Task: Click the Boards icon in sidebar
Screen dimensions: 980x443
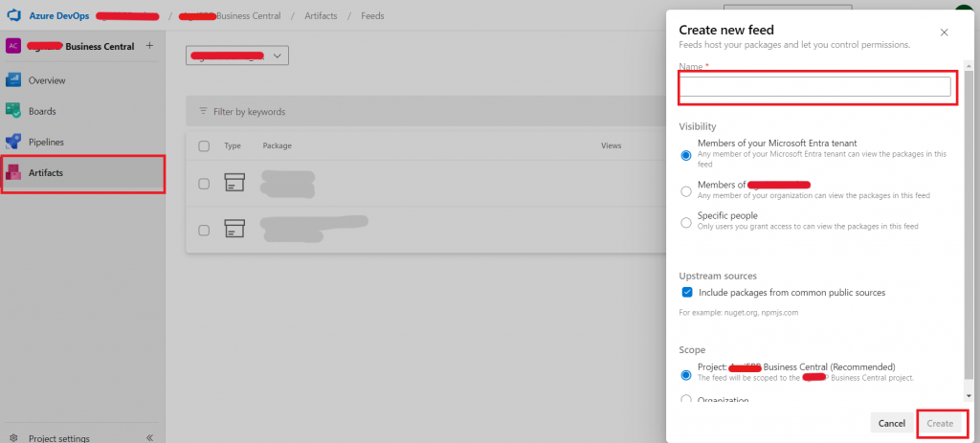Action: 13,111
